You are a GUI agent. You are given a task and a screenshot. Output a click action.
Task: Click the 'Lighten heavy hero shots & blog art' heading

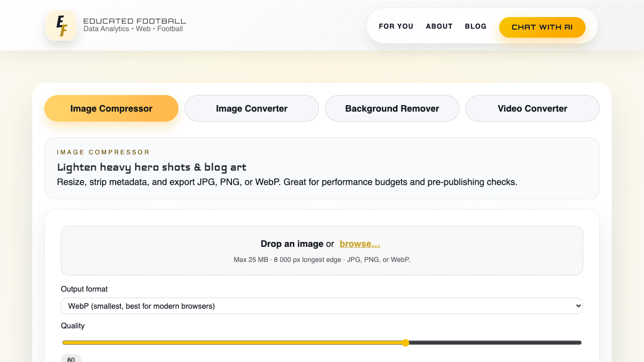pos(151,167)
